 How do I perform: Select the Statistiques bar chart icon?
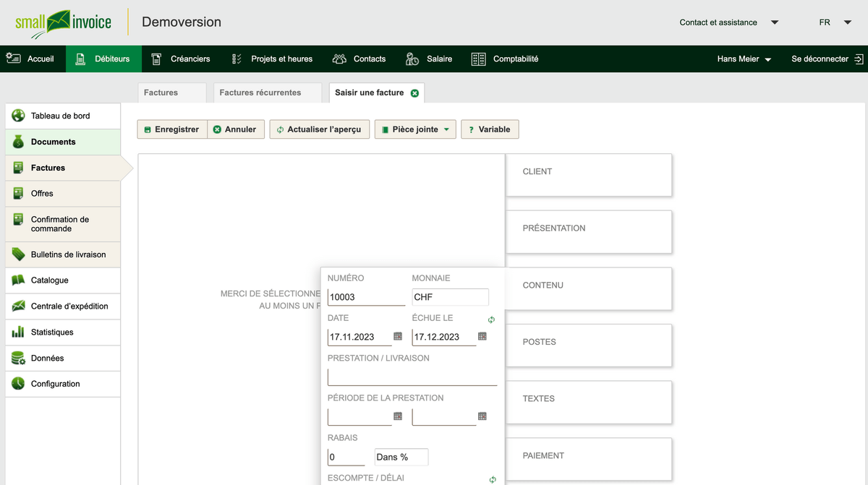tap(17, 332)
